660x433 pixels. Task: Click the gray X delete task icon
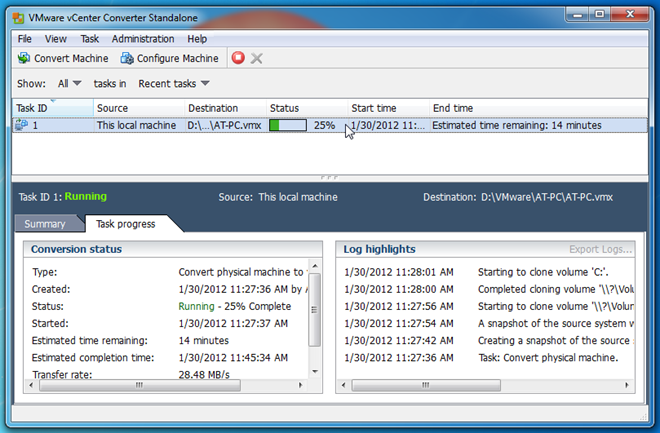point(256,58)
